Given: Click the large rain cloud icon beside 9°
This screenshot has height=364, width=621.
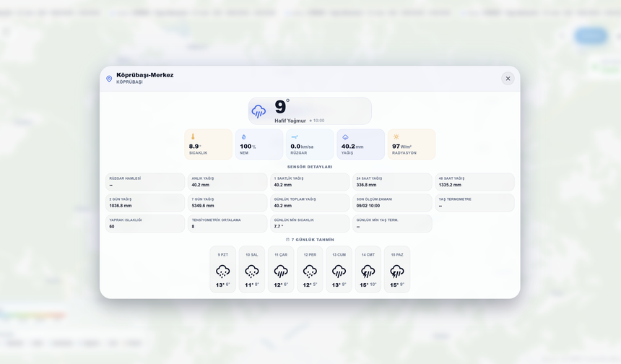Looking at the screenshot, I should [259, 111].
